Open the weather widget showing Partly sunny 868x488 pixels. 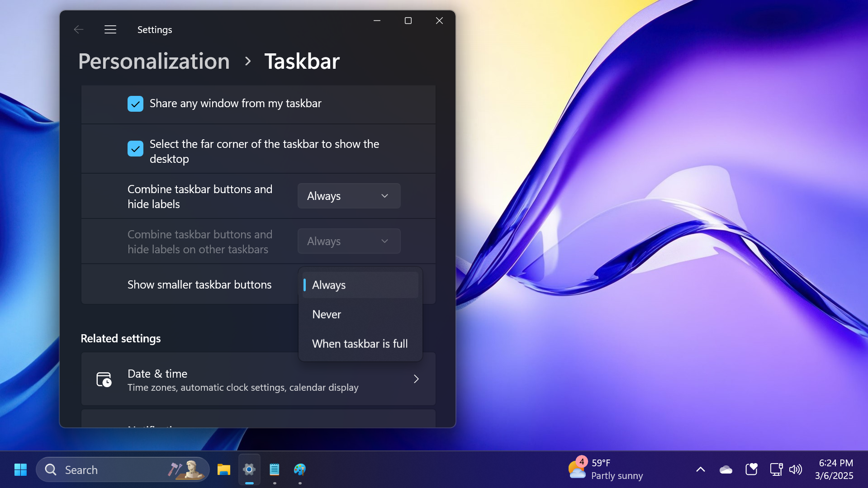(606, 469)
